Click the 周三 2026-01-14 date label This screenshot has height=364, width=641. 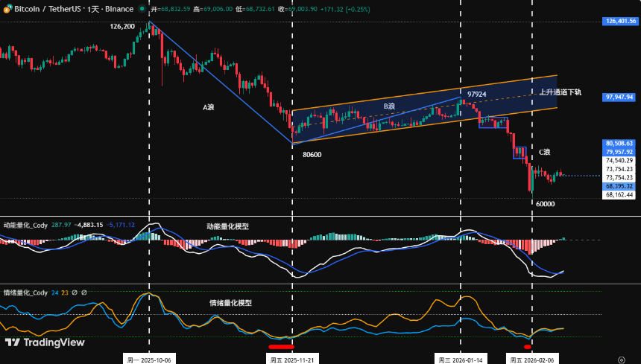click(462, 359)
